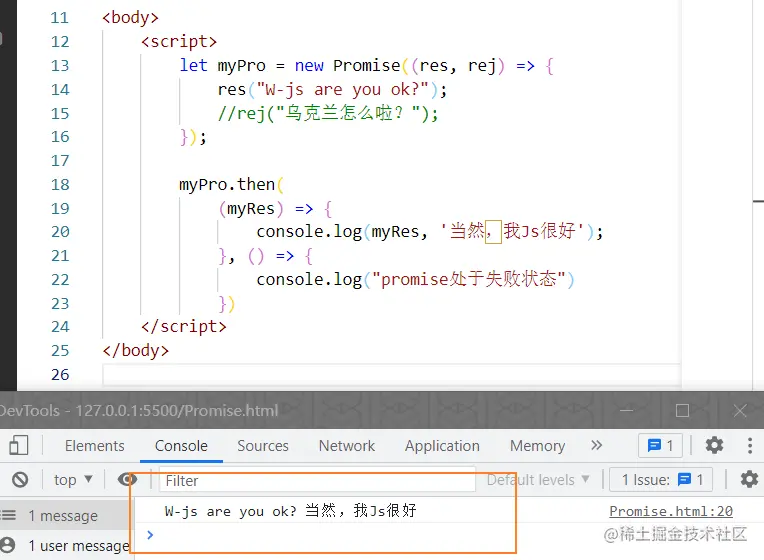Switch to the Memory tab
The height and width of the screenshot is (560, 764).
tap(537, 446)
